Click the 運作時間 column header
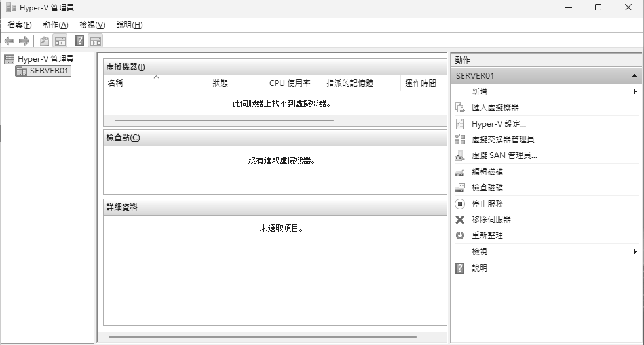Image resolution: width=644 pixels, height=345 pixels. pos(424,83)
